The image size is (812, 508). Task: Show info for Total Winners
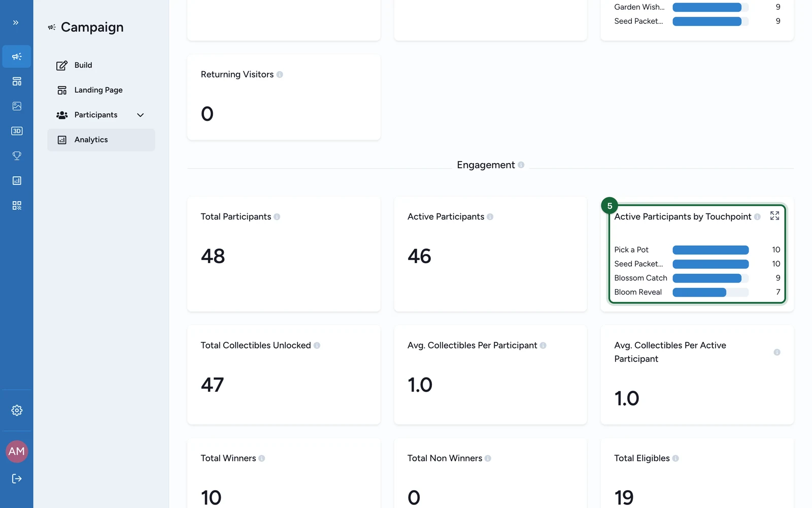pyautogui.click(x=262, y=458)
